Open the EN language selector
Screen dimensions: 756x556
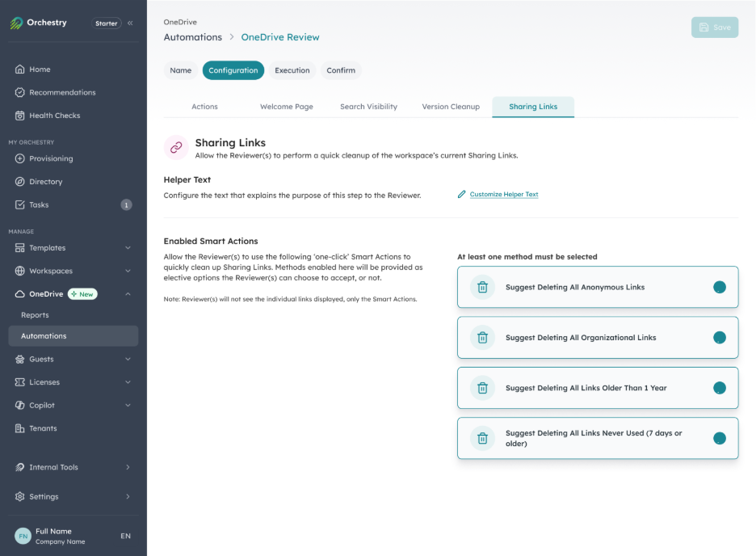point(125,536)
